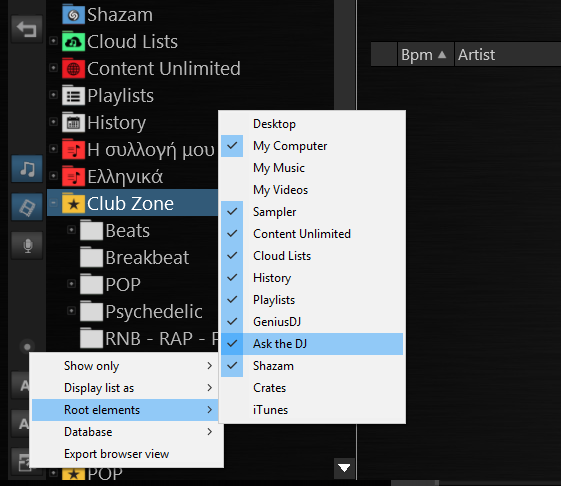This screenshot has height=486, width=561.
Task: Click the Playlists folder icon
Action: pyautogui.click(x=73, y=96)
